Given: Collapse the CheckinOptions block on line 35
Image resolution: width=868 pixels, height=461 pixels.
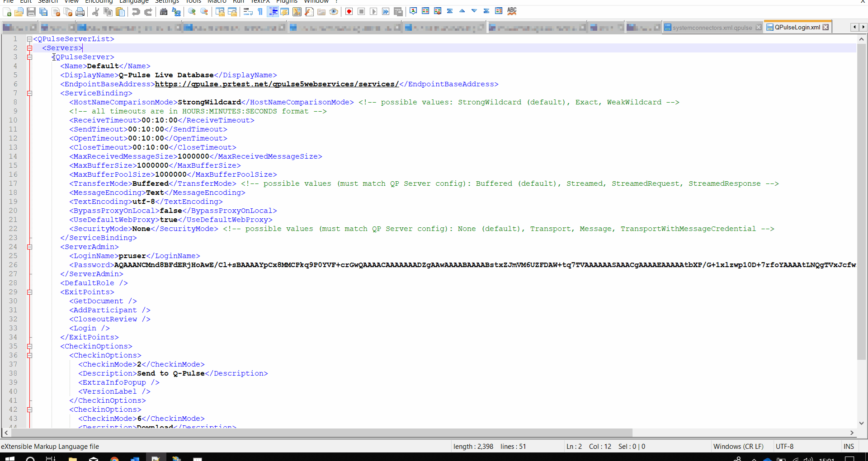Looking at the screenshot, I should click(x=29, y=346).
